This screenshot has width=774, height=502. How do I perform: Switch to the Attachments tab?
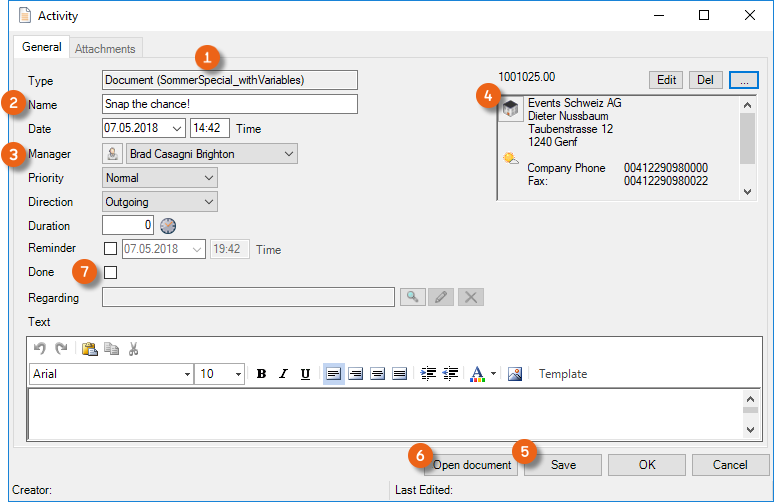point(107,48)
